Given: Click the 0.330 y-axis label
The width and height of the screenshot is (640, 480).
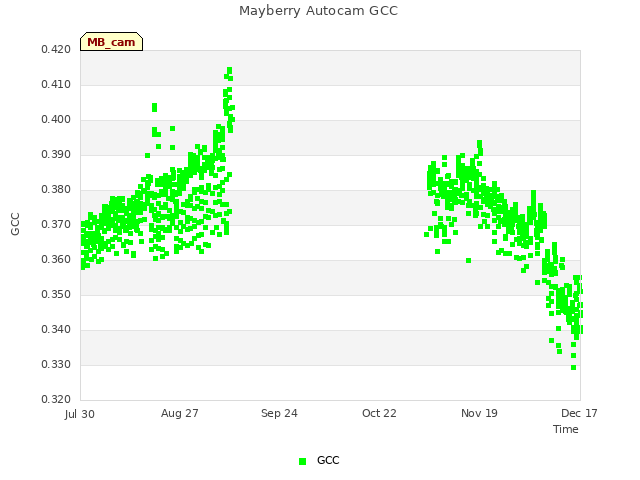Looking at the screenshot, I should [56, 364].
